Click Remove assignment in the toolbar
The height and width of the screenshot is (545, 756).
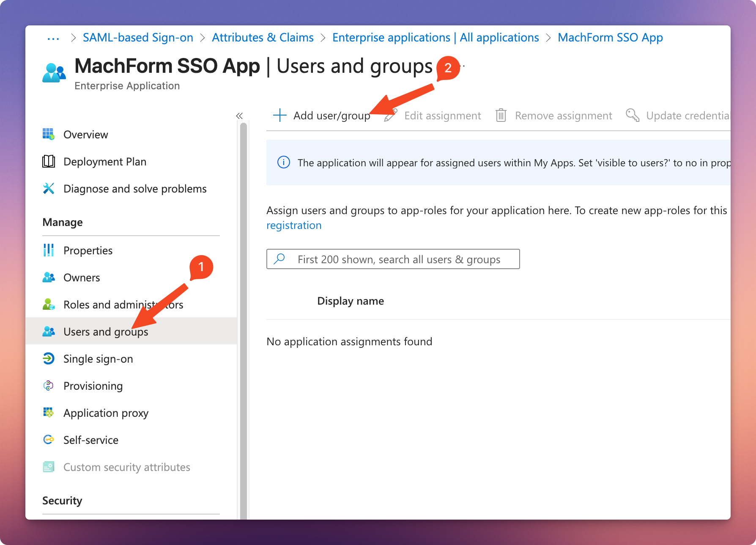[554, 116]
